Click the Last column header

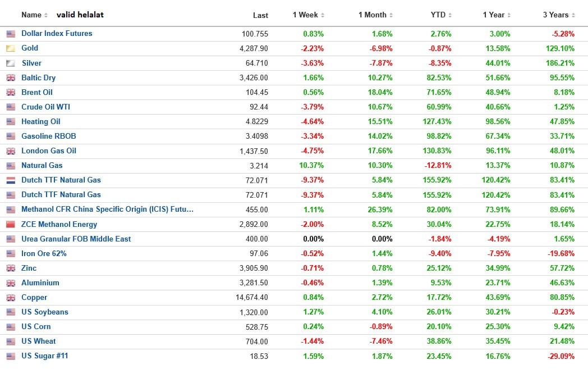(260, 15)
